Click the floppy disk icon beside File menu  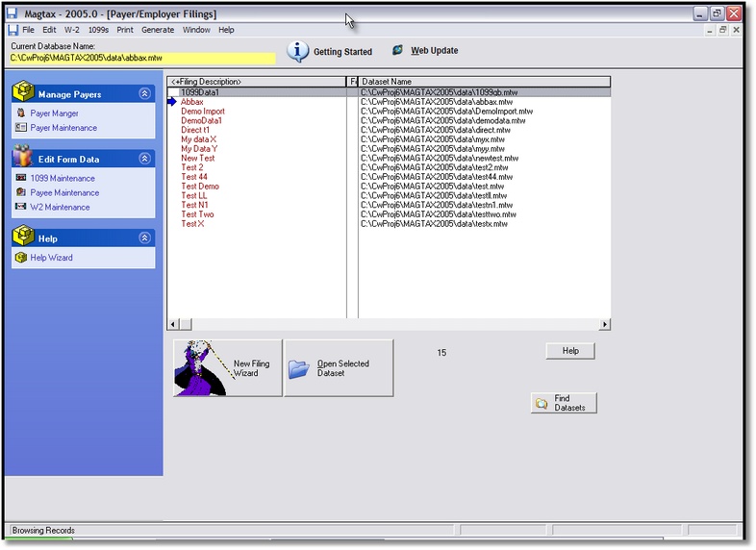[13, 30]
